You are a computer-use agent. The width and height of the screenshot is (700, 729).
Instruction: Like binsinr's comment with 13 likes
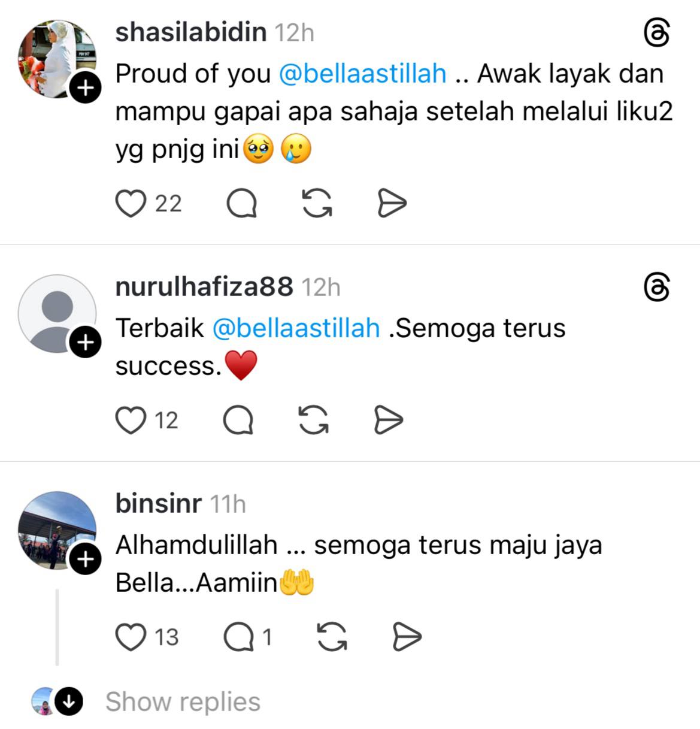tap(131, 637)
